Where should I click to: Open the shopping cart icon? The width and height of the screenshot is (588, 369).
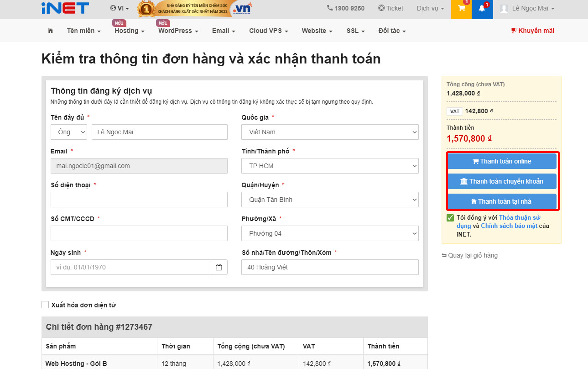[460, 9]
